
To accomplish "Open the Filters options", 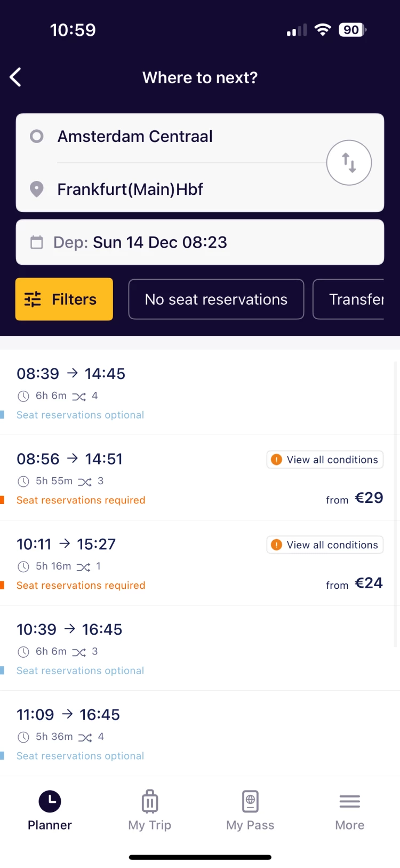I will click(x=64, y=299).
